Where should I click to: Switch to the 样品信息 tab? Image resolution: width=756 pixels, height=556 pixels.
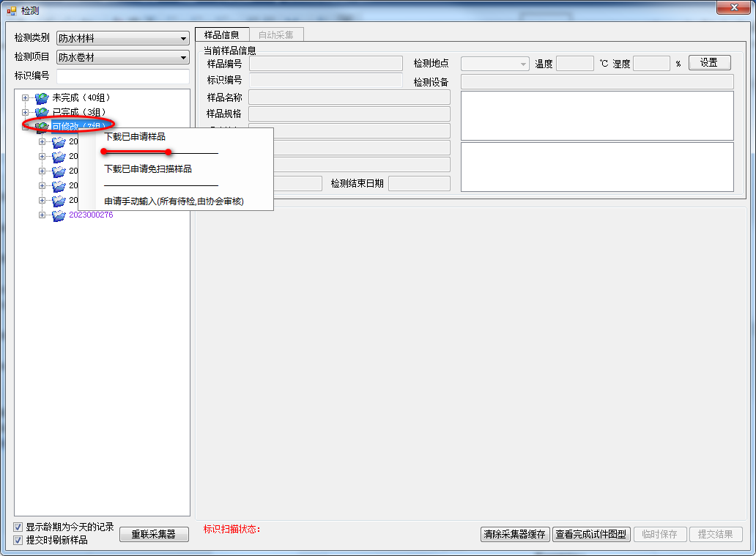[221, 34]
